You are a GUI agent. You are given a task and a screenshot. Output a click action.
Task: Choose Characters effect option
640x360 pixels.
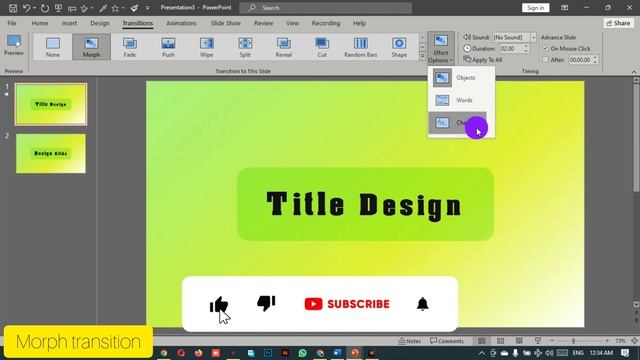click(458, 122)
